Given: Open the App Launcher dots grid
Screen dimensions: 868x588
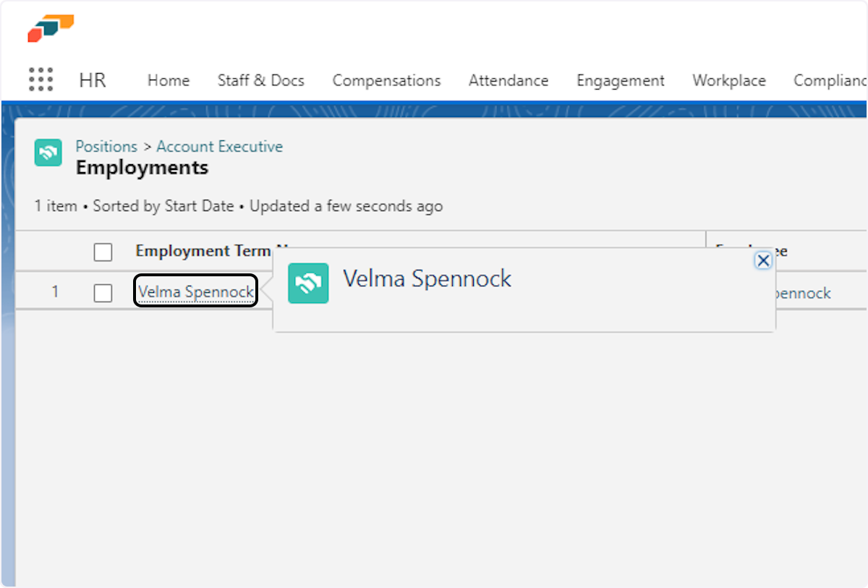Looking at the screenshot, I should 41,80.
